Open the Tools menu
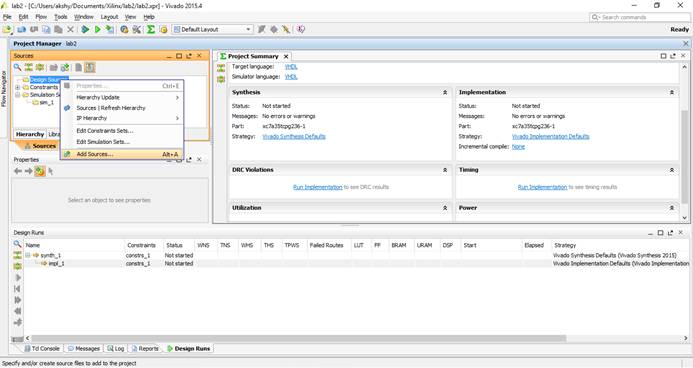This screenshot has width=693, height=368. 61,17
